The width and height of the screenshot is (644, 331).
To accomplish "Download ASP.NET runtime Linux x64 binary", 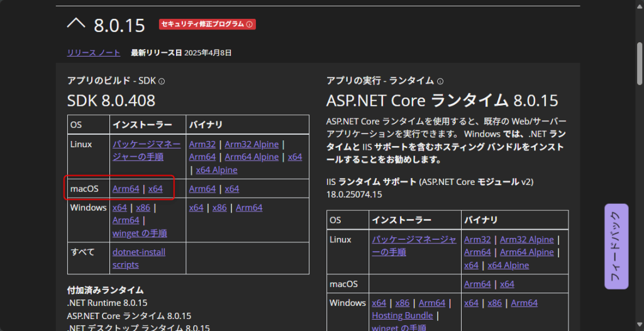I will point(471,265).
